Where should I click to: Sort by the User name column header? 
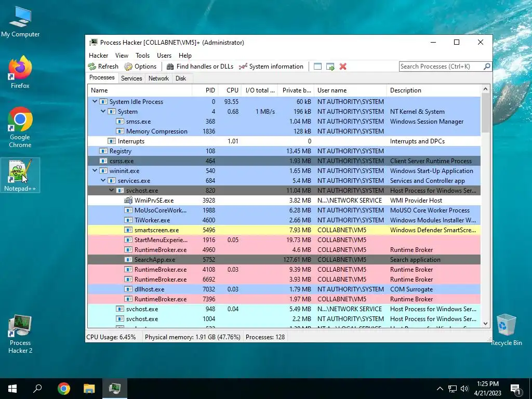(350, 90)
